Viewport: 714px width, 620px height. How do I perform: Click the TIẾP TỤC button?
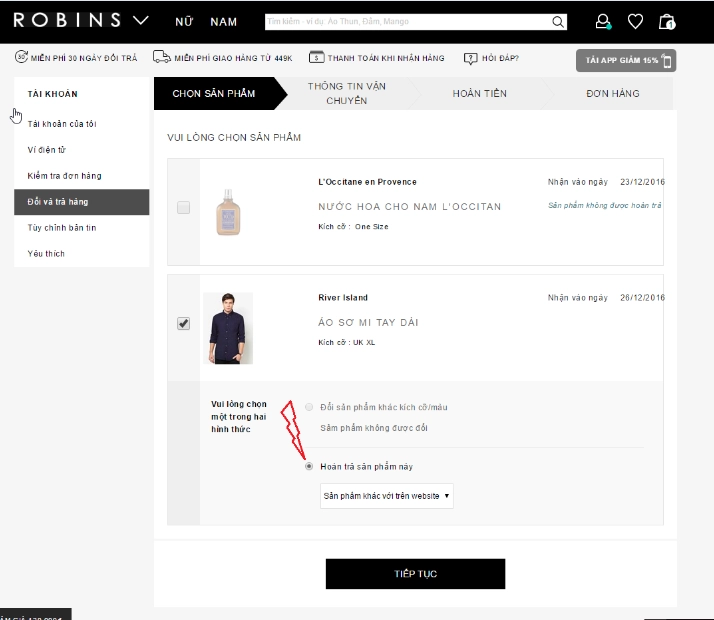coord(415,574)
